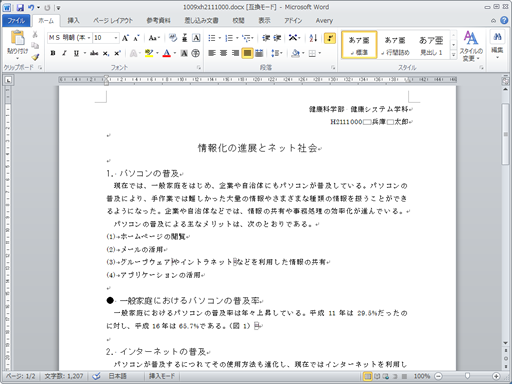Open the numbering list dropdown arrow

237,38
